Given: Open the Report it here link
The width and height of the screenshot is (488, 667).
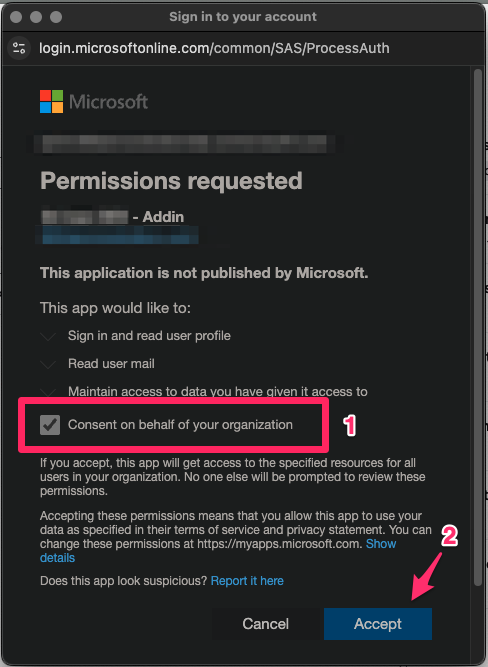Looking at the screenshot, I should (x=247, y=581).
